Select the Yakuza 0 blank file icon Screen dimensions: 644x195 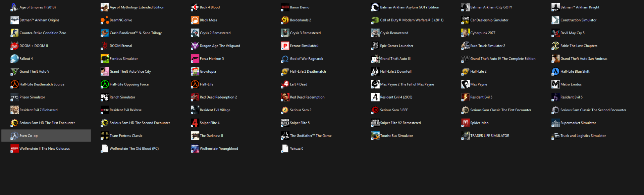pos(285,148)
